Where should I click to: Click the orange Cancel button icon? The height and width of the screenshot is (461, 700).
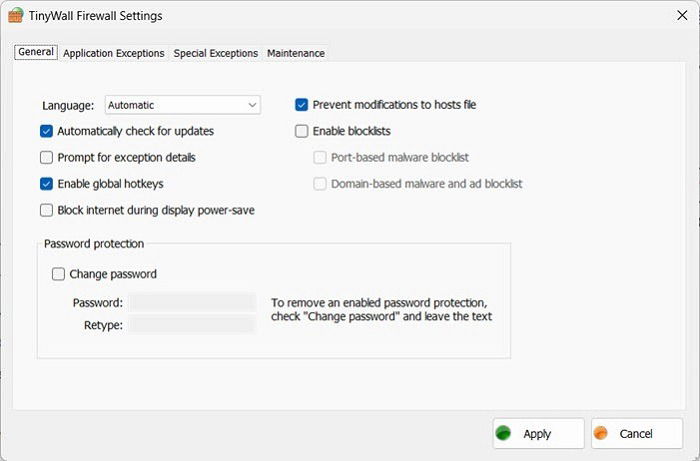(601, 433)
